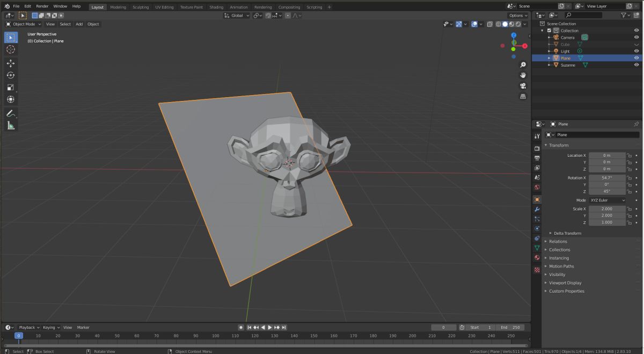644x354 pixels.
Task: Open XYZ Euler rotation mode dropdown
Action: (x=608, y=200)
